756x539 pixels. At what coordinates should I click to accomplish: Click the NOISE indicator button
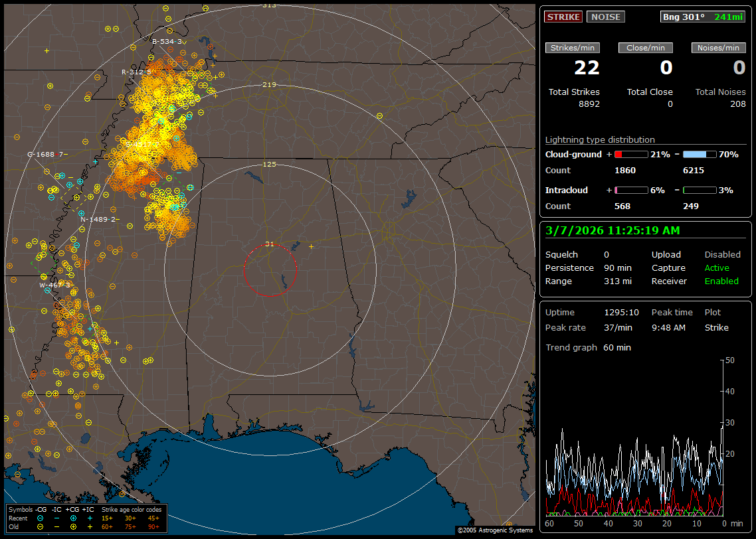click(x=605, y=17)
